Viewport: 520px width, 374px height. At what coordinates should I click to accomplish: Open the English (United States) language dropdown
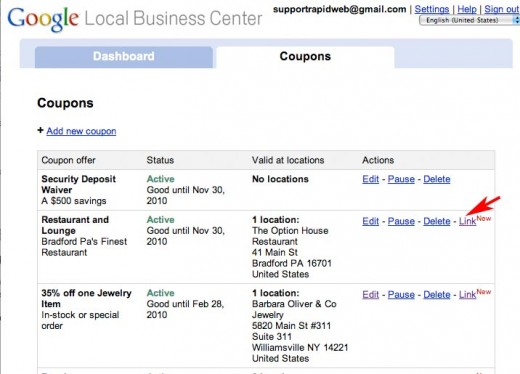[469, 20]
